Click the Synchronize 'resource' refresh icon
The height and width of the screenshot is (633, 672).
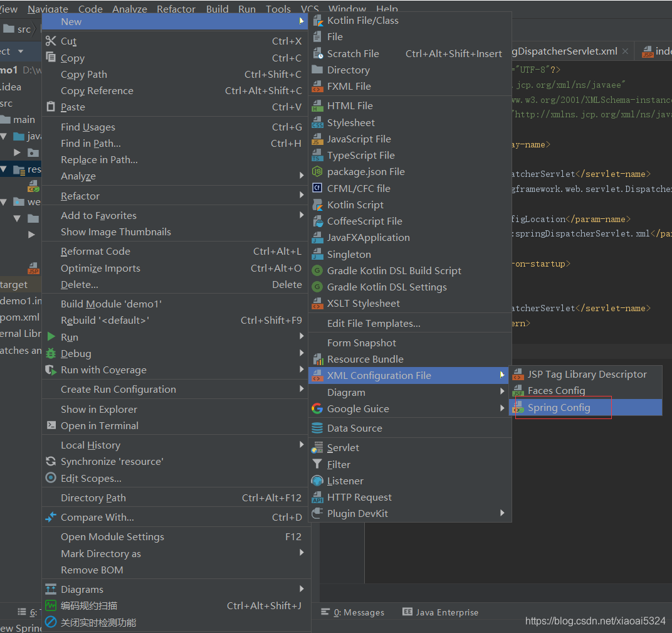[x=51, y=461]
